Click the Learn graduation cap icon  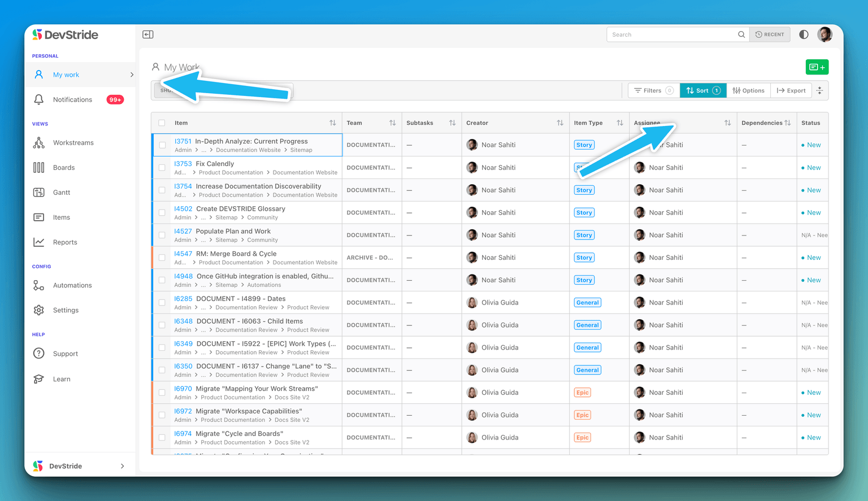tap(38, 379)
